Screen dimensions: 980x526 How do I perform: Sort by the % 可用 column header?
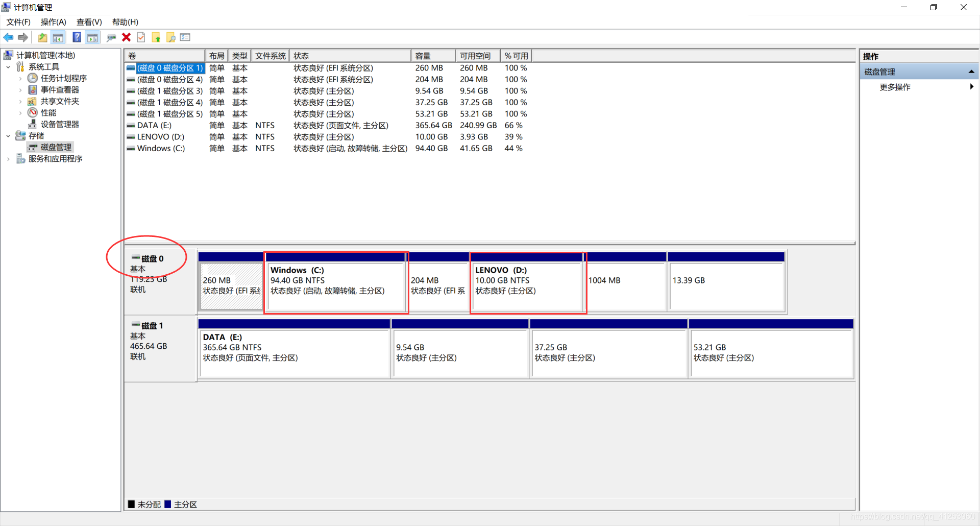pos(516,56)
